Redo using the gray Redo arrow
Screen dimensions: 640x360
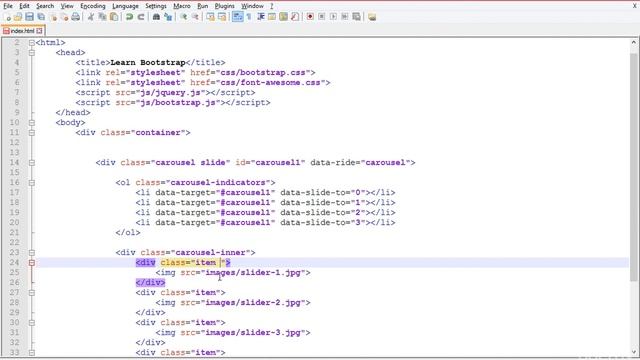(x=141, y=17)
